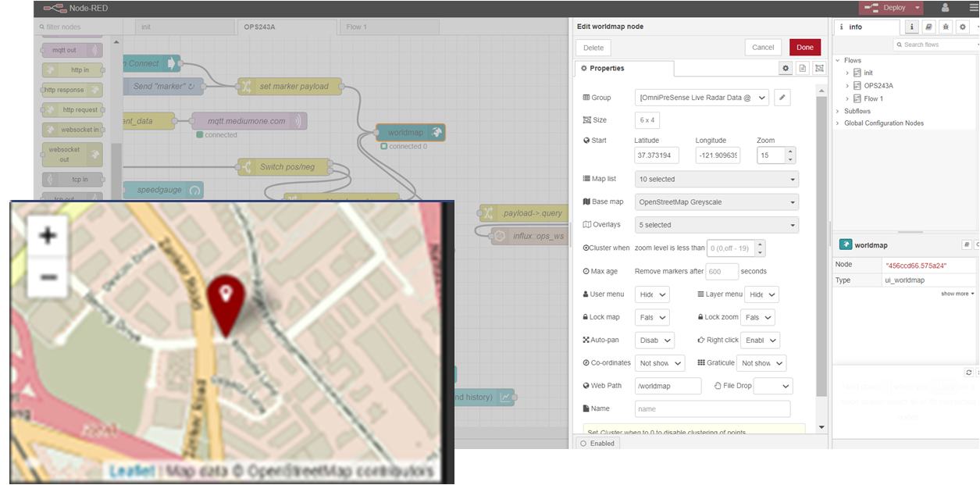Open the Co-ordinates dropdown
This screenshot has width=980, height=485.
click(660, 363)
